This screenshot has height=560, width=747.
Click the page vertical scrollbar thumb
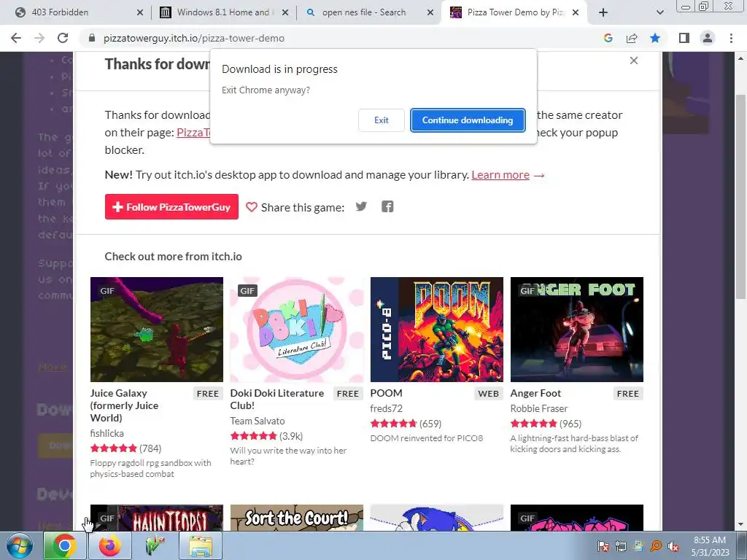click(x=741, y=196)
